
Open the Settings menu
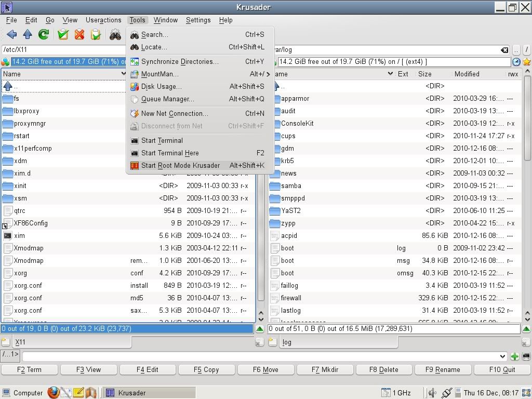point(198,20)
